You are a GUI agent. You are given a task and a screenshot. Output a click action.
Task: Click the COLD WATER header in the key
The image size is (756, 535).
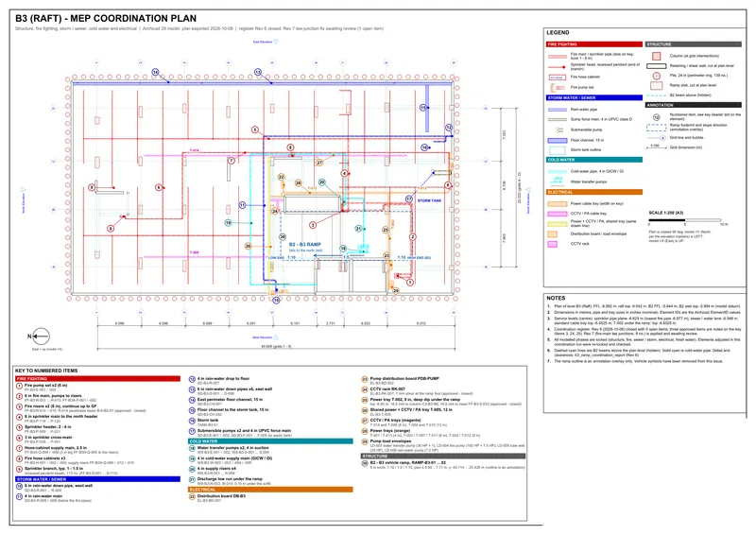pos(270,440)
